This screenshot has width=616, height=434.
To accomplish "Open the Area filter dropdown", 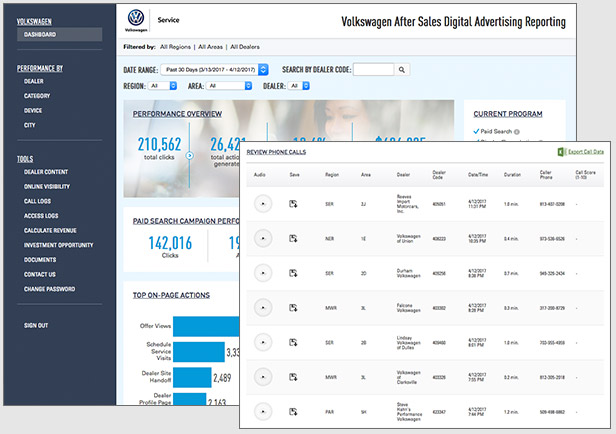I will click(229, 86).
